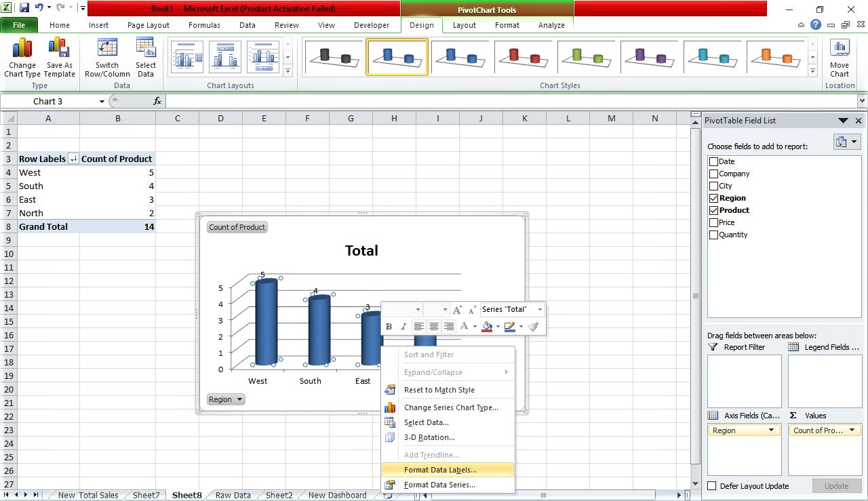The image size is (868, 501).
Task: Click Switch Row/Column icon
Action: click(107, 48)
